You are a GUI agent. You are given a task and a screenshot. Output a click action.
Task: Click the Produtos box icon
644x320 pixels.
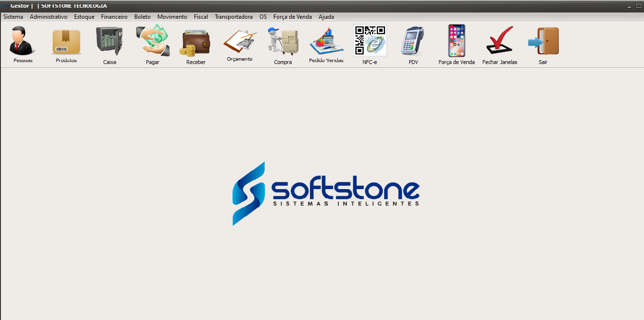click(66, 42)
